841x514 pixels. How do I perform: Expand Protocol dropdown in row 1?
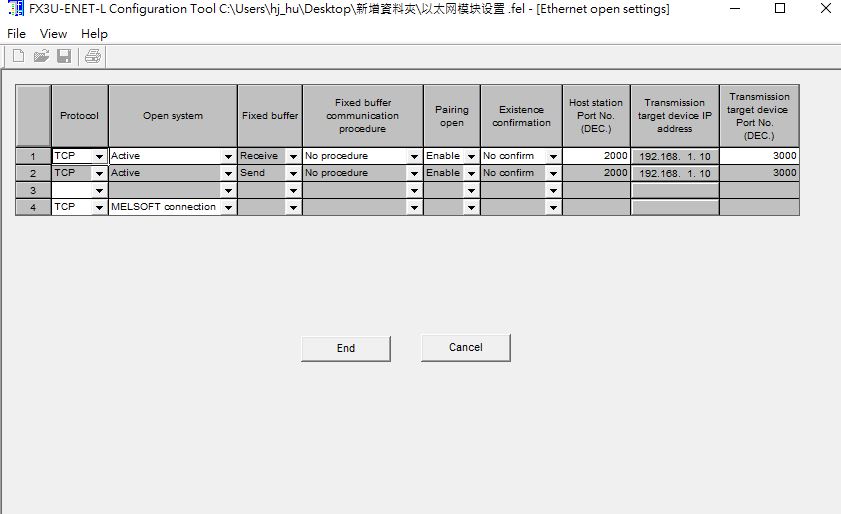(x=99, y=157)
